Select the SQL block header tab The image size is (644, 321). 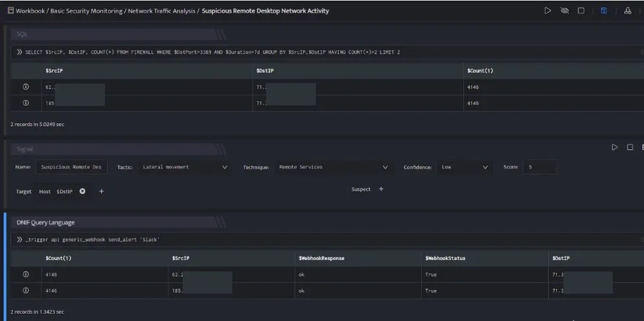[117, 34]
